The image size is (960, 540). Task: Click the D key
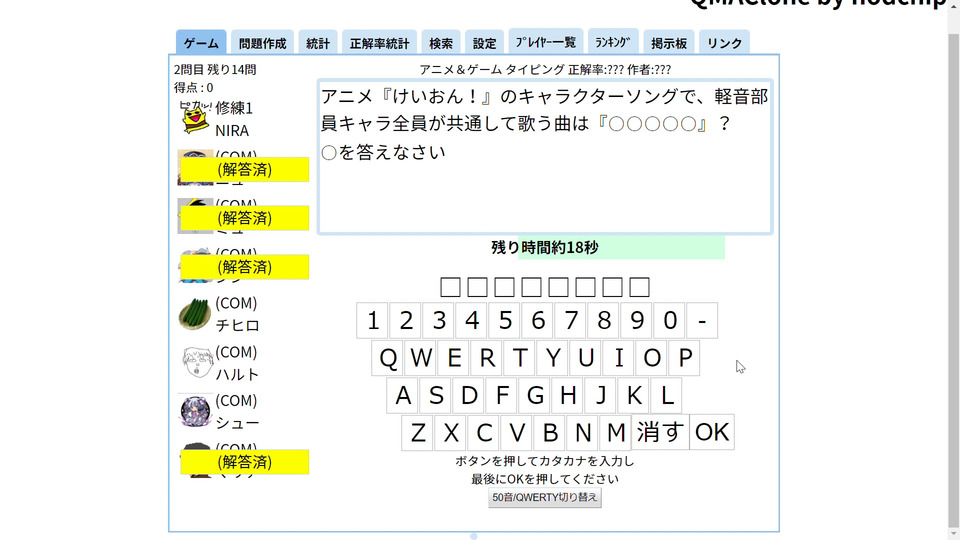click(x=470, y=396)
